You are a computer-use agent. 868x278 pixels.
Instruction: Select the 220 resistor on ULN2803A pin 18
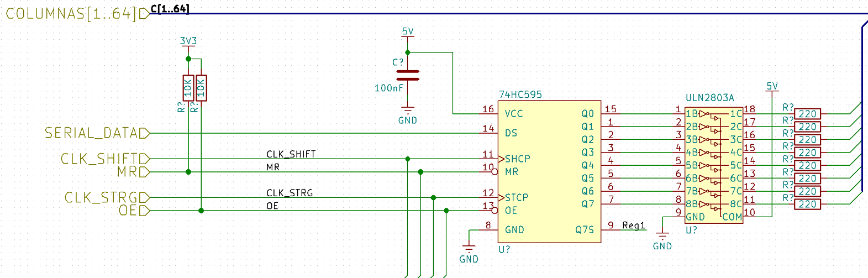coord(807,114)
